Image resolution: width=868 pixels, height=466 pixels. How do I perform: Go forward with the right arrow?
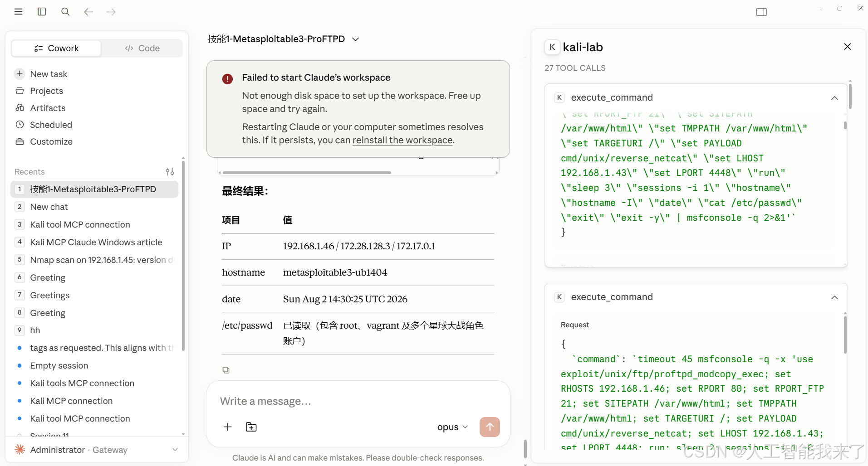tap(111, 12)
